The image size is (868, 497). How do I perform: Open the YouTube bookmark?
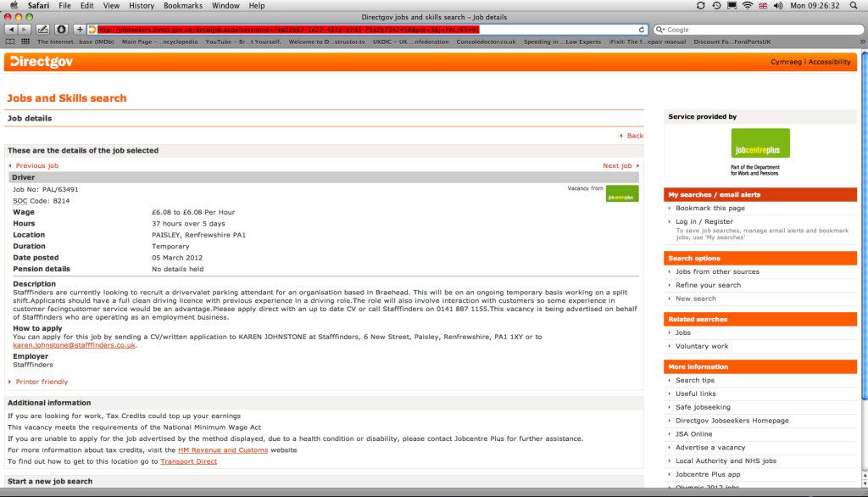[243, 42]
